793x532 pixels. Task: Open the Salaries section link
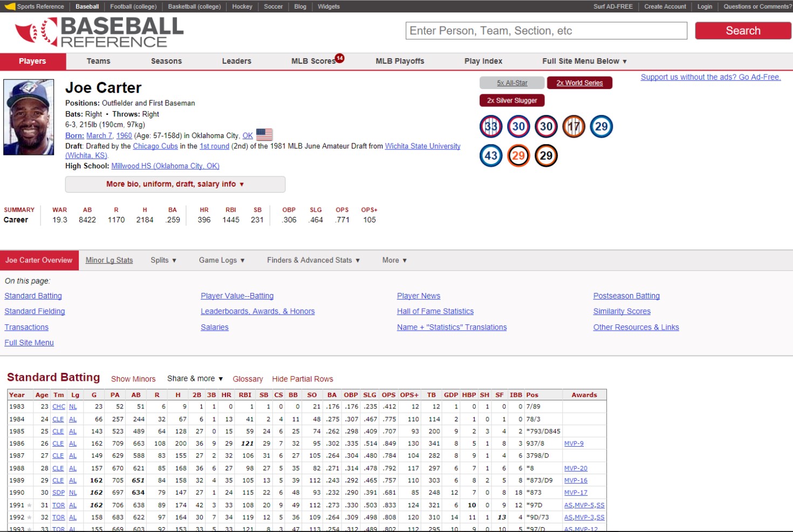pos(215,327)
